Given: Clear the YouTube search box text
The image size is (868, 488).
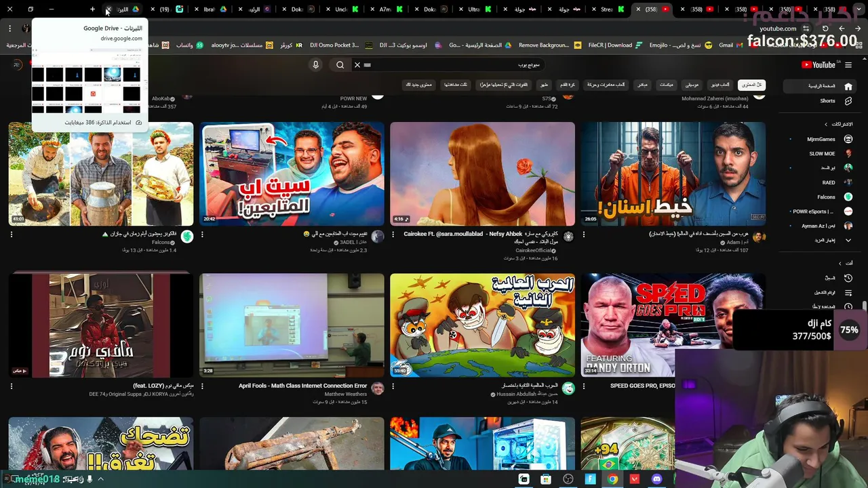Looking at the screenshot, I should coord(357,65).
